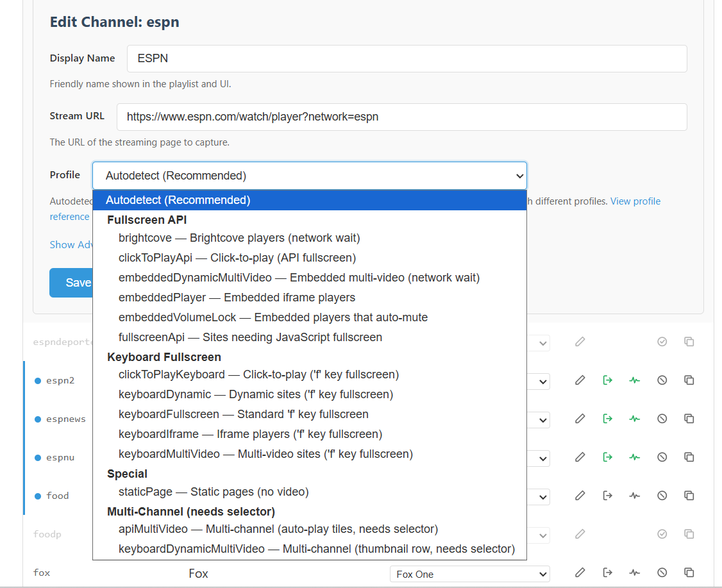
Task: Copy the food channel entry
Action: (689, 496)
